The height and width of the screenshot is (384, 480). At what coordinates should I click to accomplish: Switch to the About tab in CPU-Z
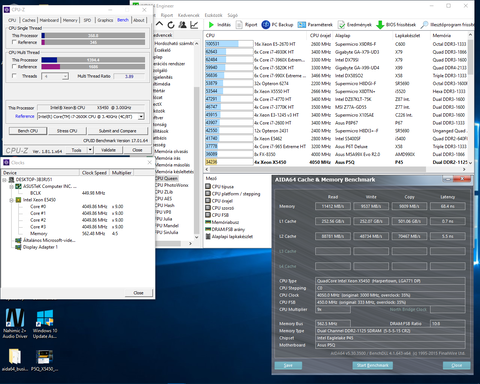(139, 20)
